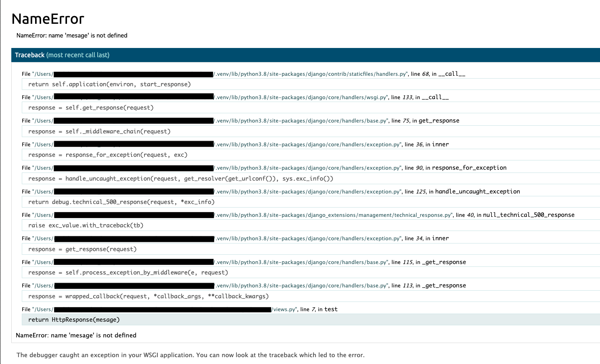Open the wsgi.py line 133 frame

(x=235, y=97)
